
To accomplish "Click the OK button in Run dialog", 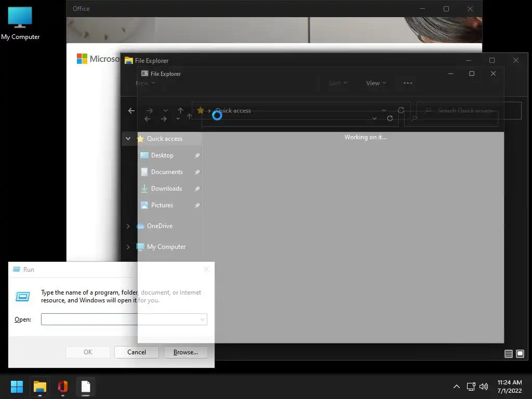I will 88,352.
